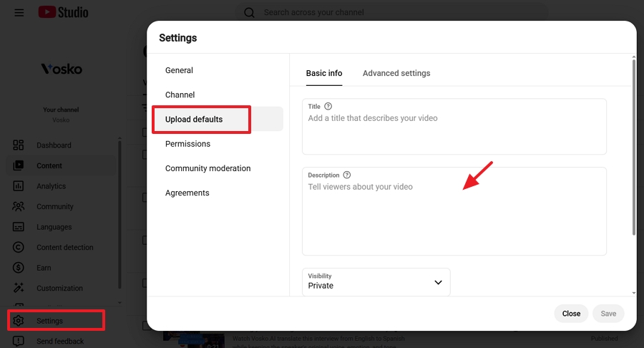
Task: Open the hamburger menu in YouTube Studio
Action: (19, 12)
